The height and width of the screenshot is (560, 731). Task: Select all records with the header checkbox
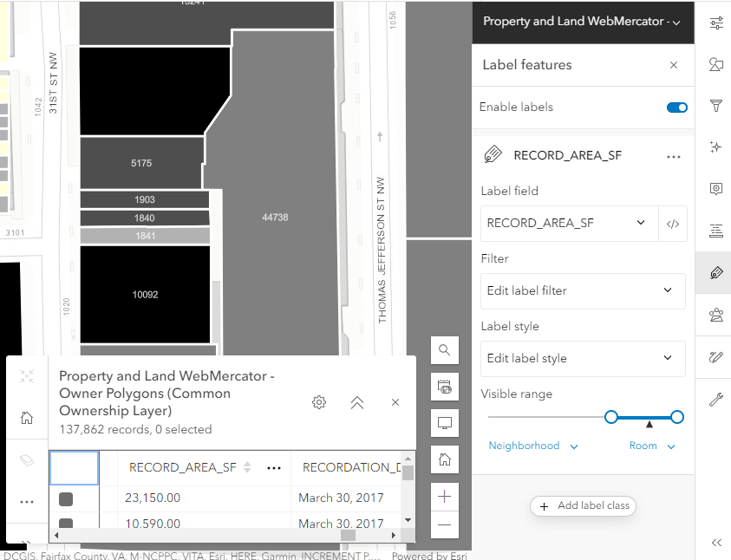click(x=74, y=467)
